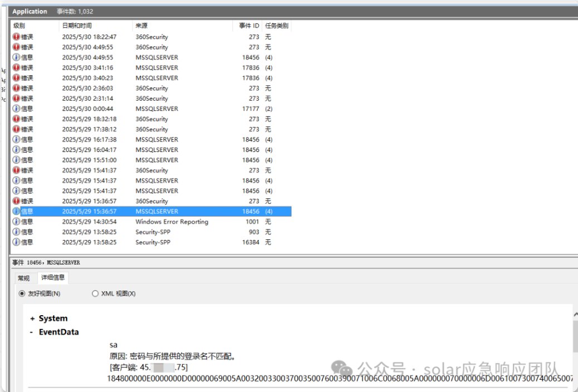The width and height of the screenshot is (578, 392).
Task: Click info icon of the 2025/5/30 0:00:44 event
Action: [x=16, y=109]
